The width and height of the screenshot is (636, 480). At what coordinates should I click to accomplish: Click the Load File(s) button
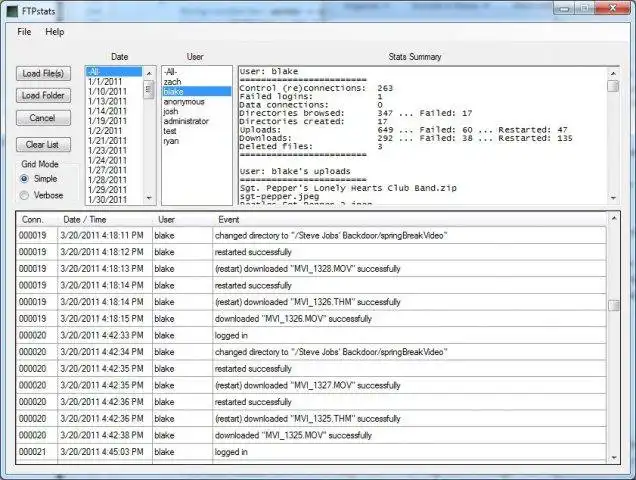pos(43,73)
